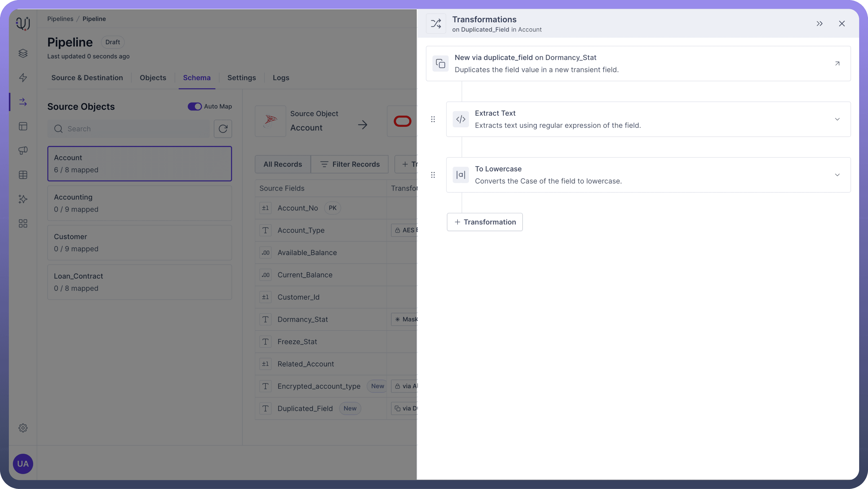This screenshot has width=868, height=489.
Task: Click the grid apps sidebar icon
Action: click(23, 223)
